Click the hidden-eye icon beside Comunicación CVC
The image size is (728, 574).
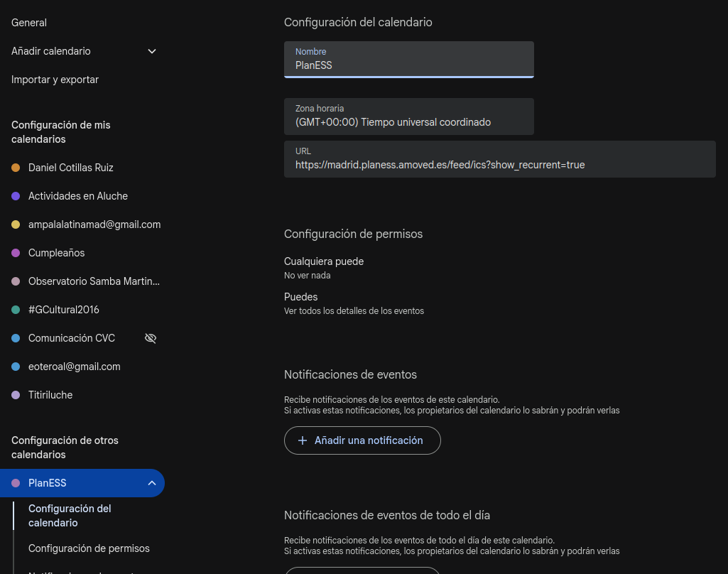coord(151,338)
